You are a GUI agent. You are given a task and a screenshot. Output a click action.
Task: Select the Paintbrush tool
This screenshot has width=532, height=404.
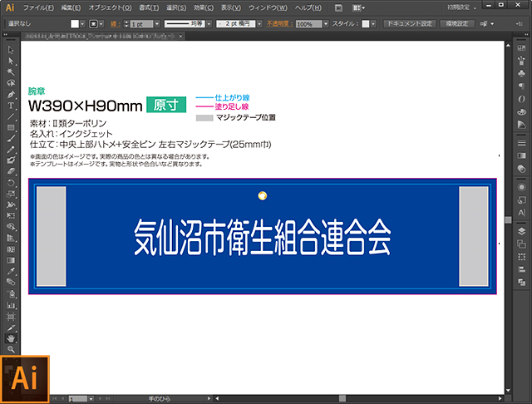click(x=11, y=138)
